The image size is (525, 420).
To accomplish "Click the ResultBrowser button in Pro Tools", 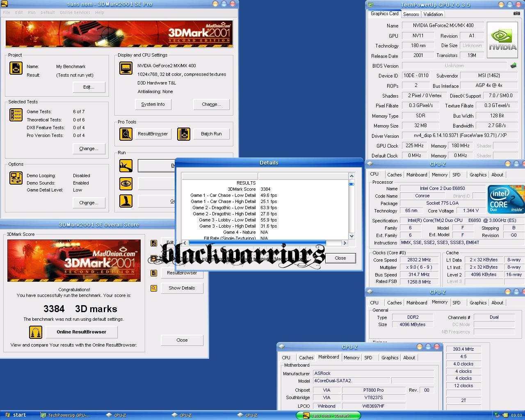I will point(153,134).
